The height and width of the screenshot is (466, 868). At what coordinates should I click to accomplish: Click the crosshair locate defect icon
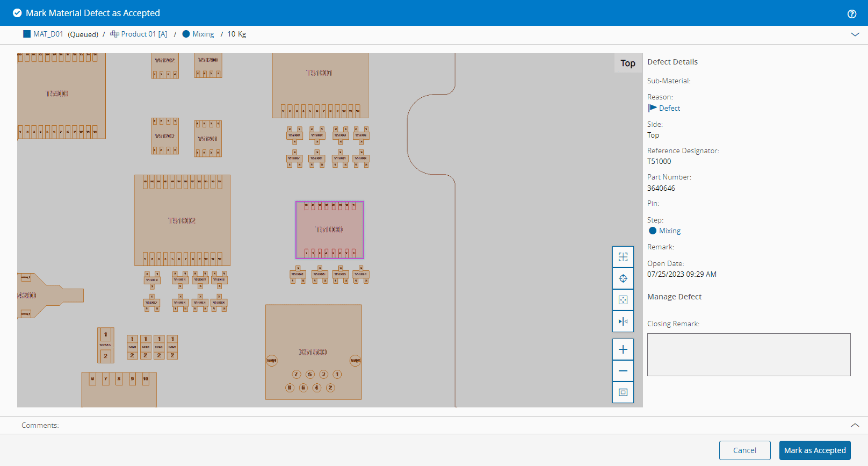click(x=623, y=278)
